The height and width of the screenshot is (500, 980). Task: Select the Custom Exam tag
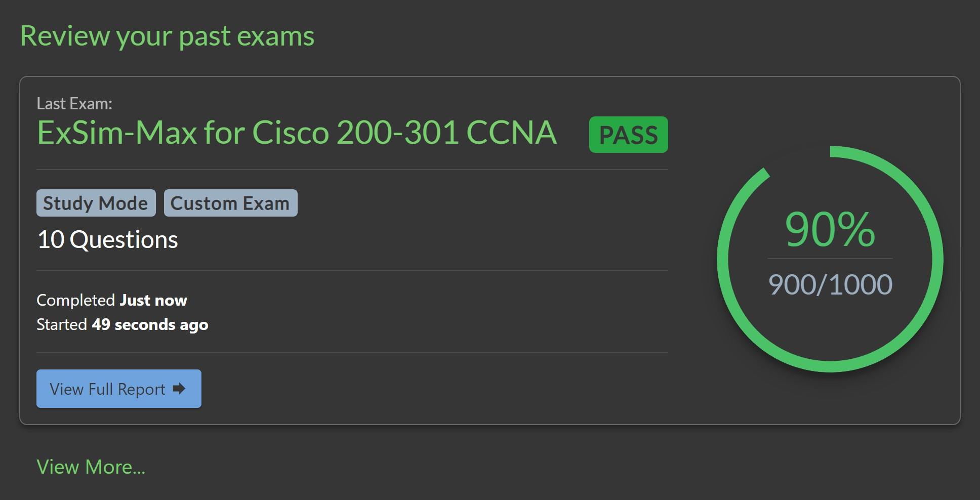[x=230, y=203]
